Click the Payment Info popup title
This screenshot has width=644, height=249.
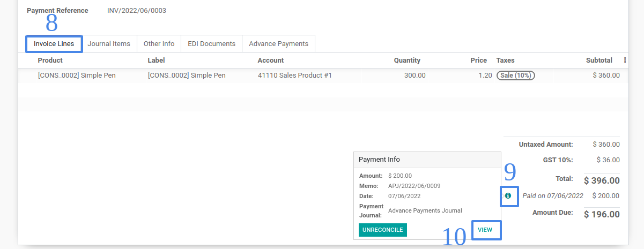pyautogui.click(x=379, y=160)
